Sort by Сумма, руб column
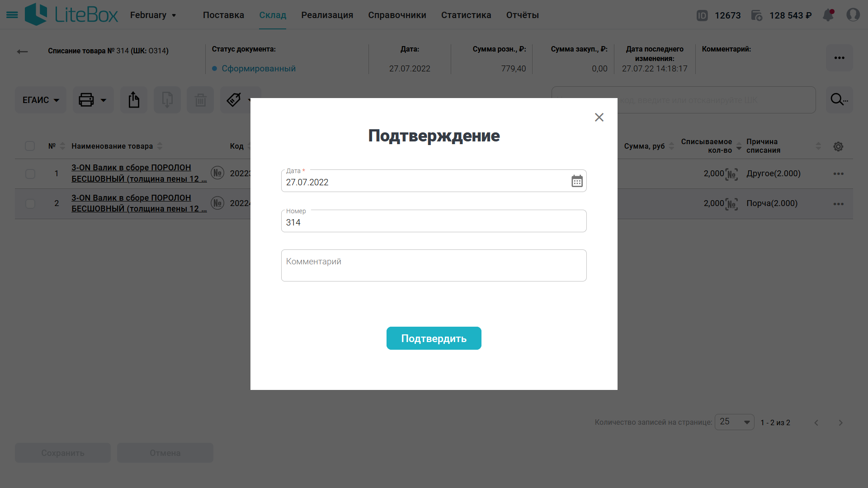 671,146
